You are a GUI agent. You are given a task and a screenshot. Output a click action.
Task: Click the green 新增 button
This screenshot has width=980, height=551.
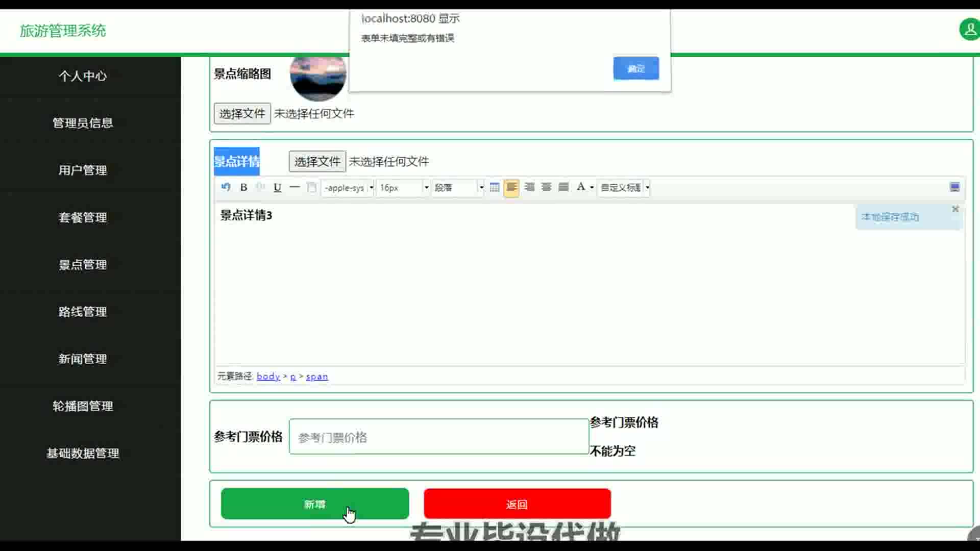pos(314,504)
